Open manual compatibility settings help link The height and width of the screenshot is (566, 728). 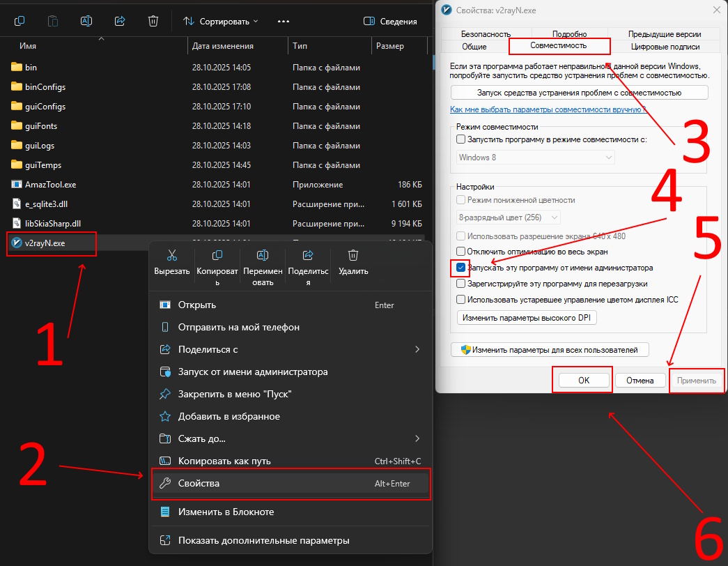coord(548,109)
